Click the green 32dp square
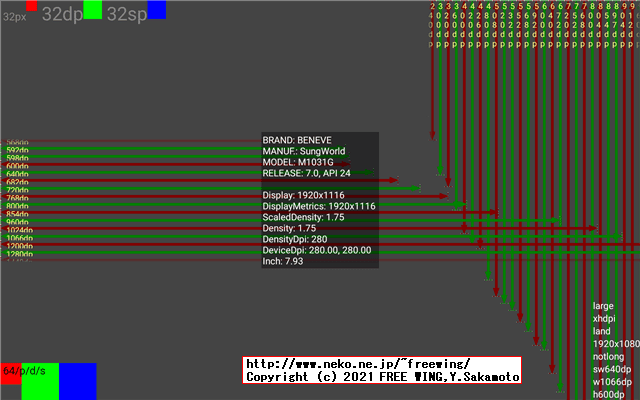 tap(92, 9)
